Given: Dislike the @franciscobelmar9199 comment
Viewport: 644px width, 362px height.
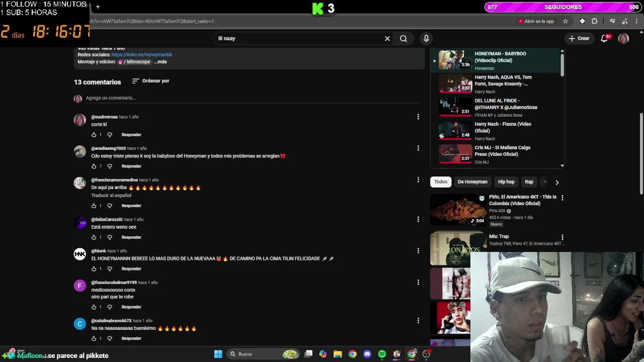Looking at the screenshot, I should coord(110,307).
